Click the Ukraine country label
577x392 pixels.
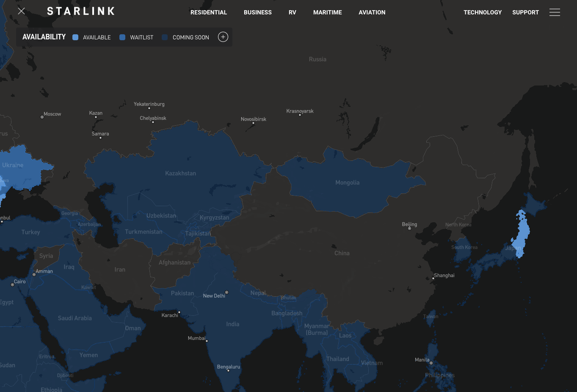click(x=13, y=165)
